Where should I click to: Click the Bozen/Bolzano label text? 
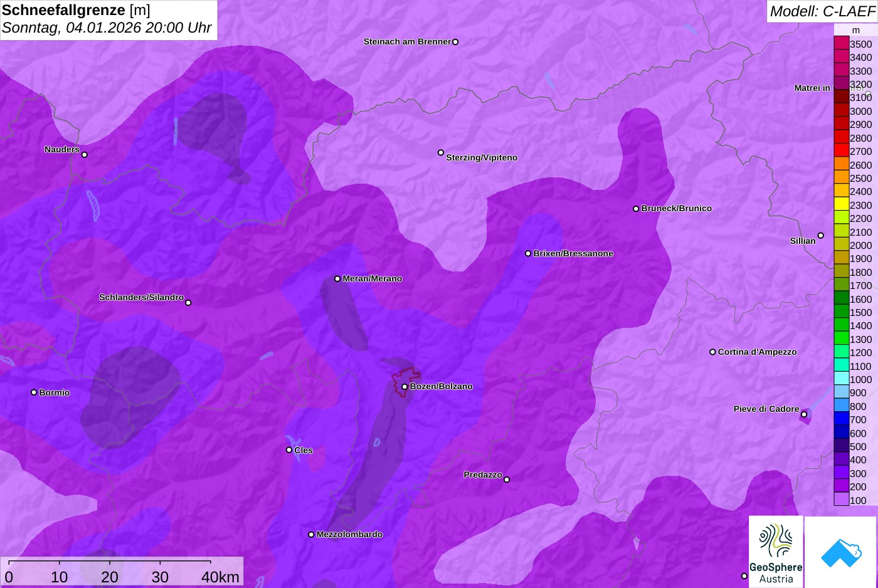coord(441,387)
